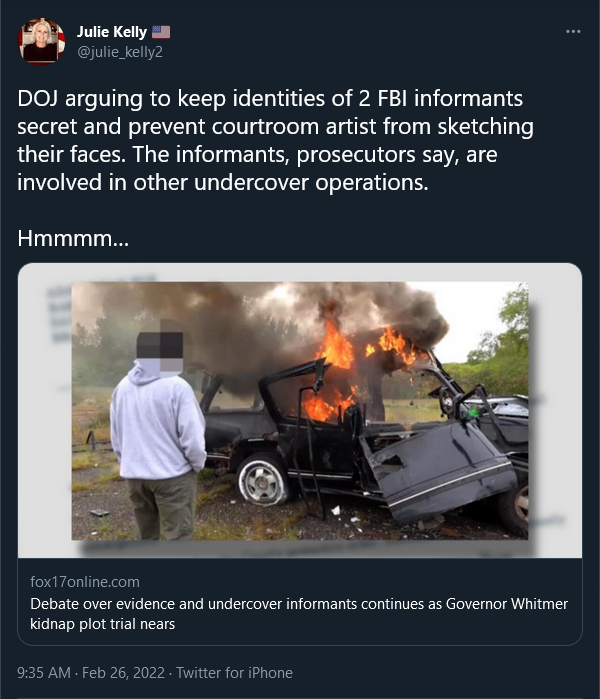600x699 pixels.
Task: Click the Feb 26, 2022 date
Action: tap(123, 672)
